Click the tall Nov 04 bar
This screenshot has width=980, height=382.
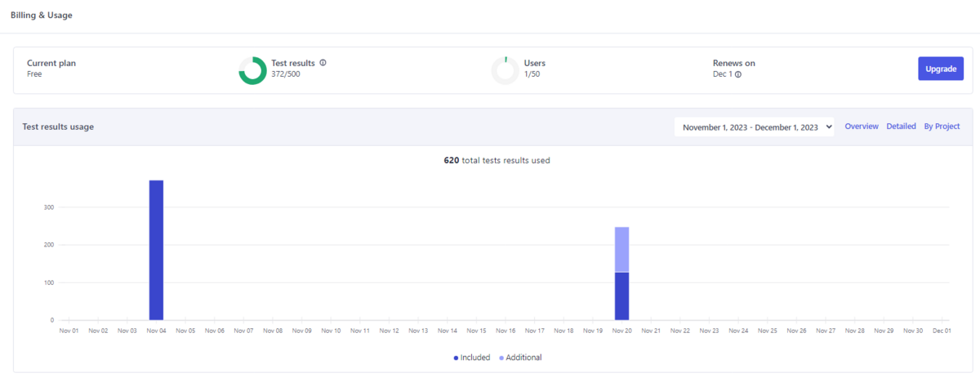(x=156, y=250)
